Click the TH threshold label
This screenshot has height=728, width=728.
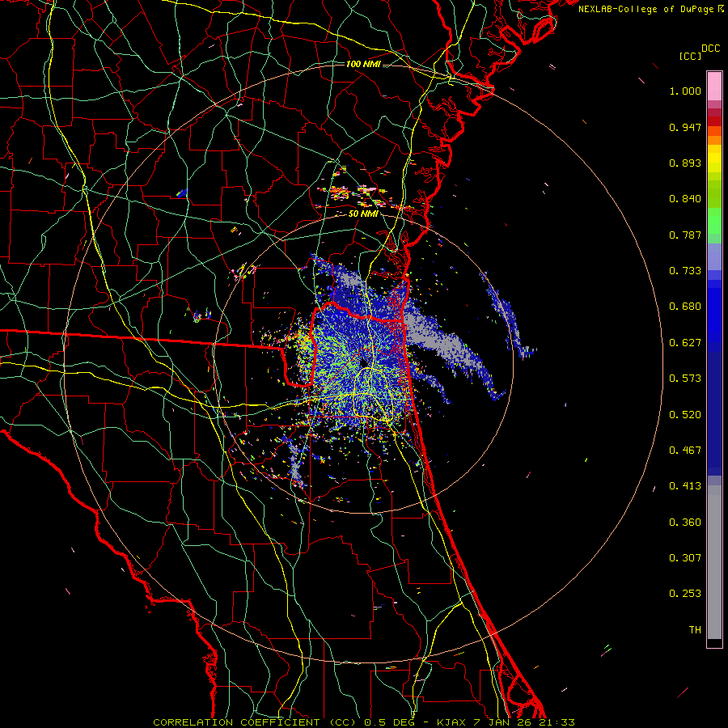[x=695, y=630]
